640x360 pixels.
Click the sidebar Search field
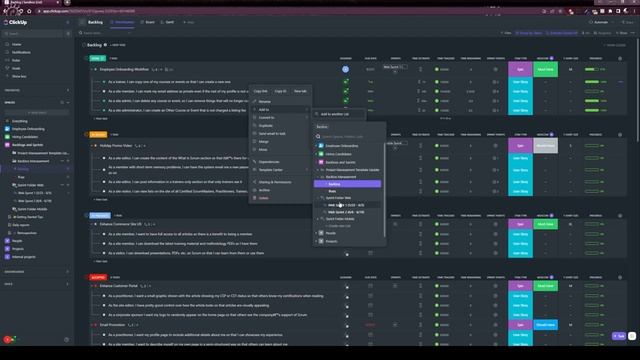pos(33,33)
